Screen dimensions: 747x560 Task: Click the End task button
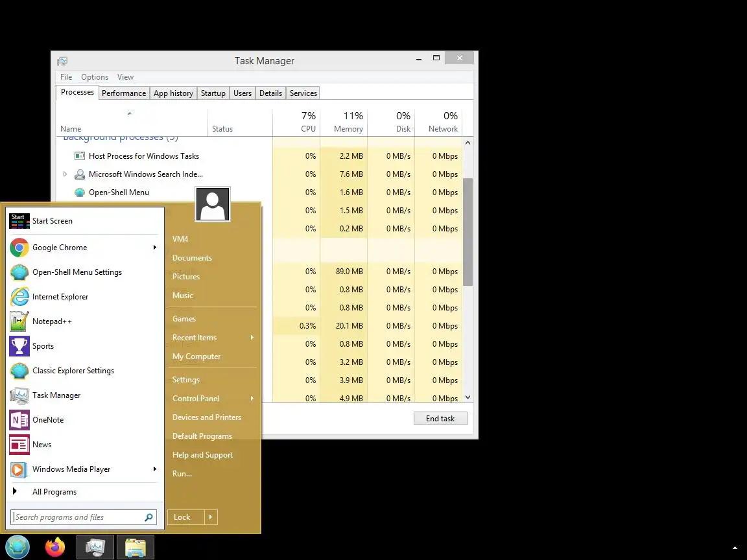(x=440, y=419)
